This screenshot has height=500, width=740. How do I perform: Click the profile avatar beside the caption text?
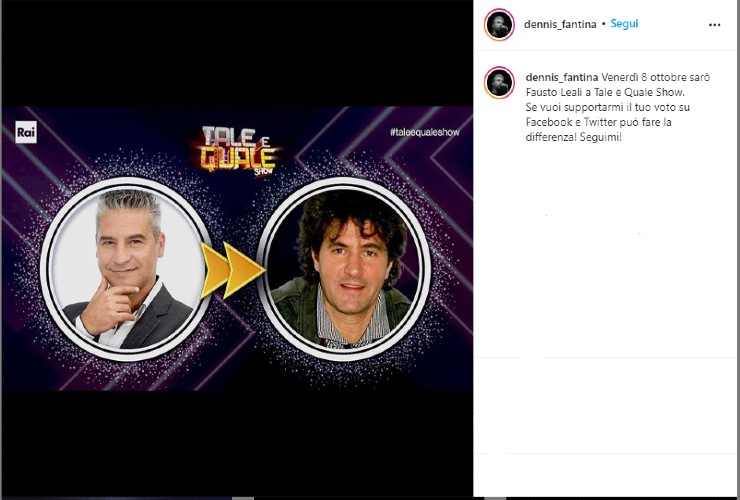pos(499,83)
